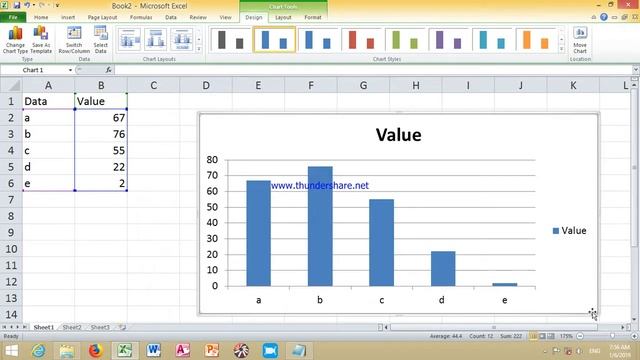Switch to Normal view in status bar
Screen dimensions: 640x360
[x=533, y=336]
